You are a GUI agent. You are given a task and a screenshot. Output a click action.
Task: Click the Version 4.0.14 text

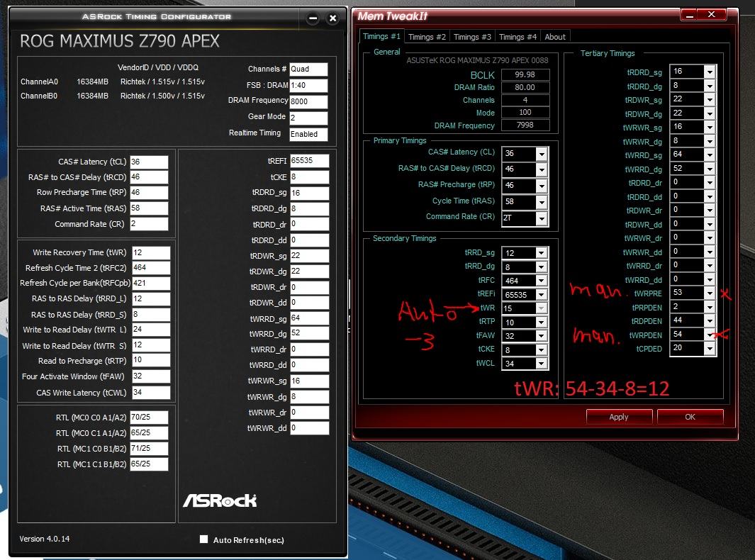point(44,539)
